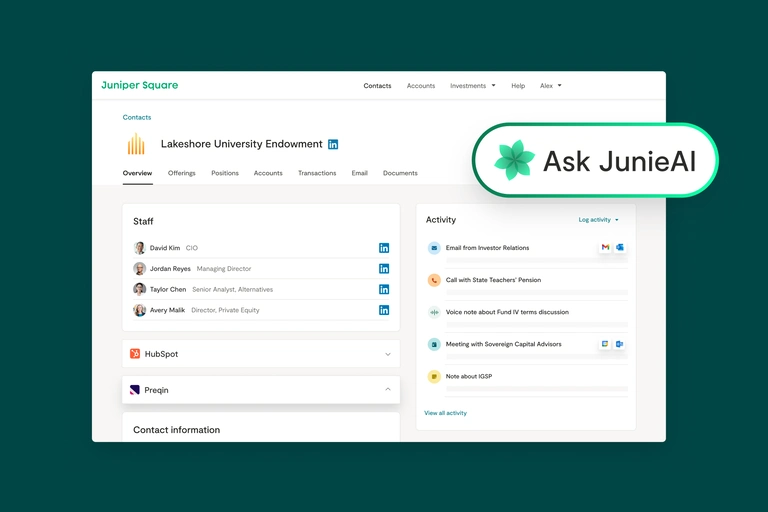Open Meeting with Sovereign Capital Advisors activity
This screenshot has height=512, width=768.
pos(504,344)
